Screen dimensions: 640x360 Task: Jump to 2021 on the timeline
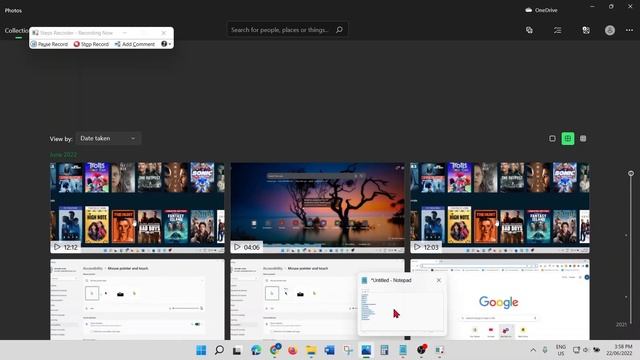tap(621, 324)
